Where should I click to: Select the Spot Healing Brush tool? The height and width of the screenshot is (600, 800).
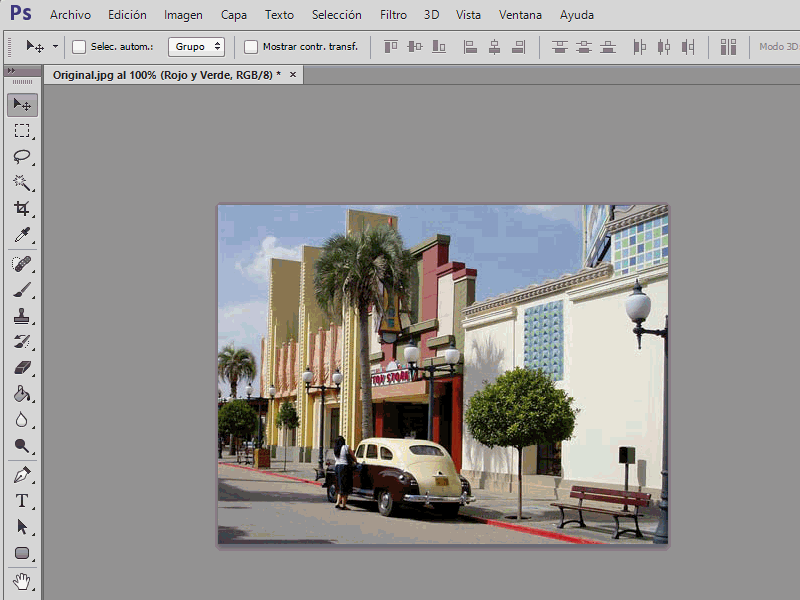pyautogui.click(x=22, y=264)
